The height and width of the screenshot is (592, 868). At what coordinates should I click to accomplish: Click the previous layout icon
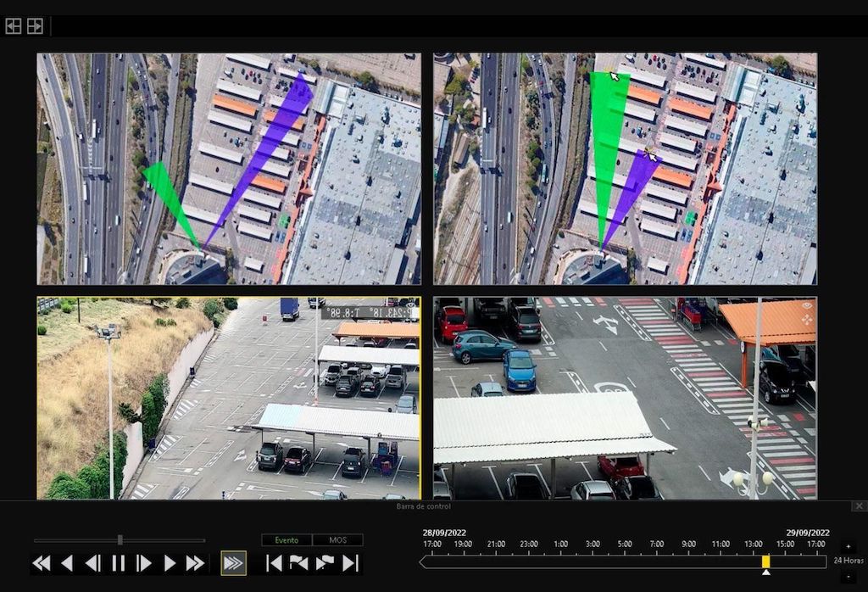(14, 26)
